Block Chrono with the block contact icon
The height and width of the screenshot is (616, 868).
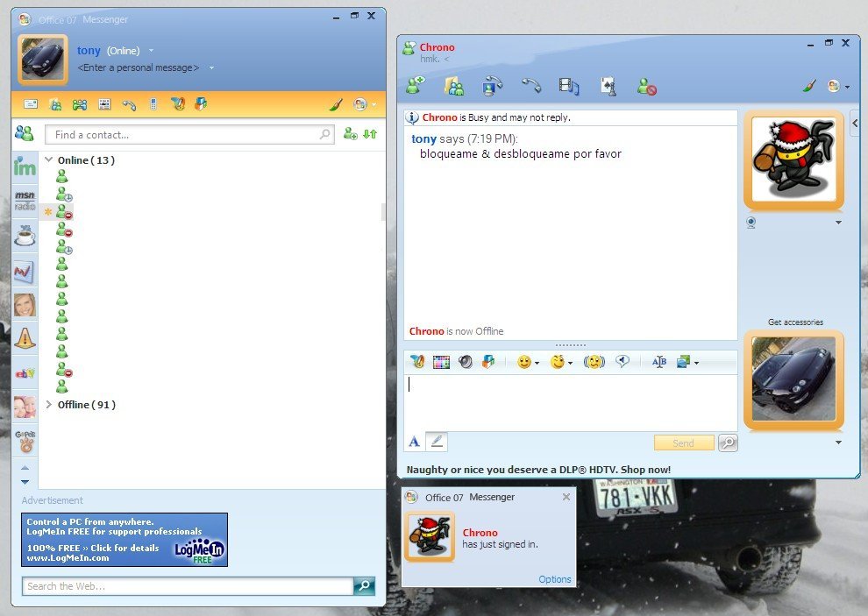[x=646, y=87]
